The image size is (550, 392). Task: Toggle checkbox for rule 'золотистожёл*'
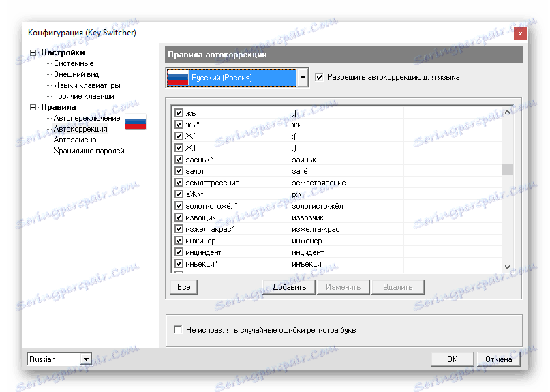(x=179, y=206)
